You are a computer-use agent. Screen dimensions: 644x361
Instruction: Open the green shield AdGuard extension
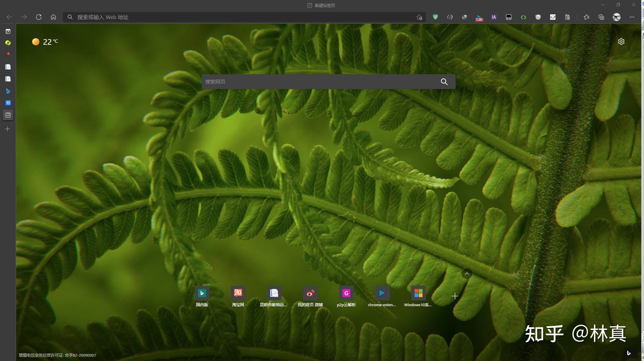(x=435, y=17)
